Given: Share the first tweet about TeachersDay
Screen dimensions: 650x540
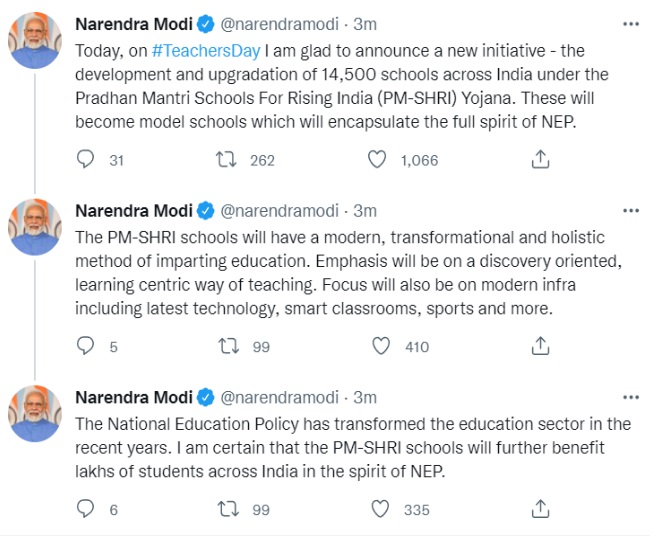Looking at the screenshot, I should click(539, 160).
